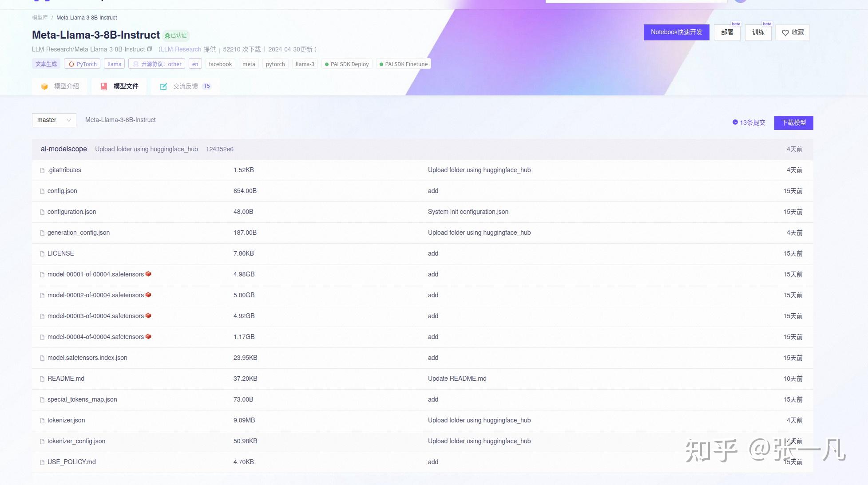868x485 pixels.
Task: Click the 部署 beta button
Action: click(727, 32)
